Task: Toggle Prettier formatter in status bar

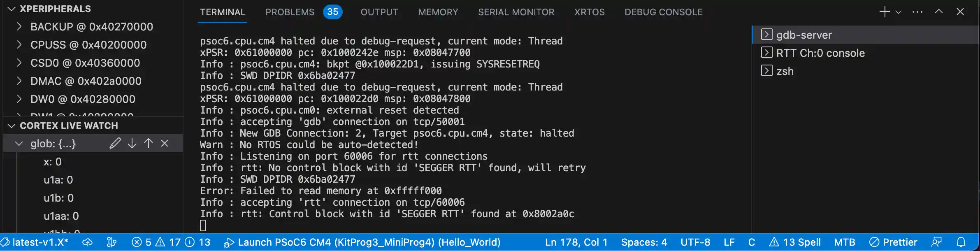Action: pos(894,242)
